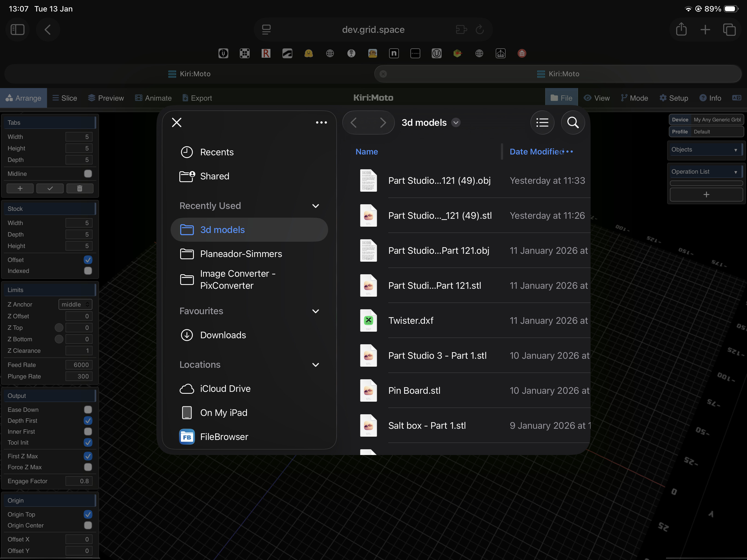Toggle the Midline checkbox
747x560 pixels.
point(88,174)
